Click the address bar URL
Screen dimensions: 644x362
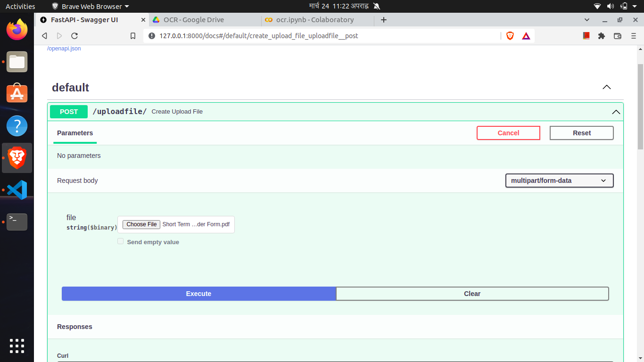[258, 36]
